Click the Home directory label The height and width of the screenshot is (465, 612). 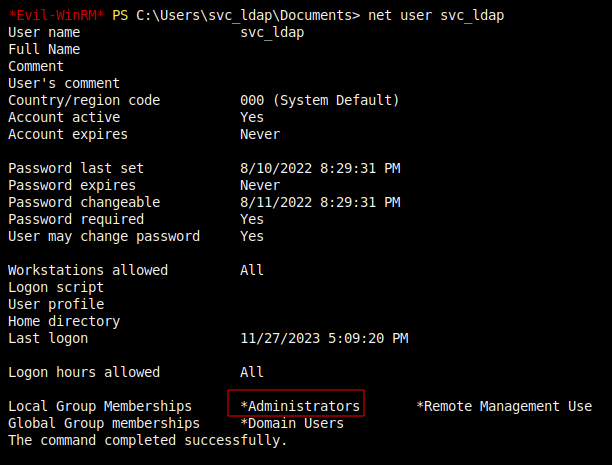point(64,321)
